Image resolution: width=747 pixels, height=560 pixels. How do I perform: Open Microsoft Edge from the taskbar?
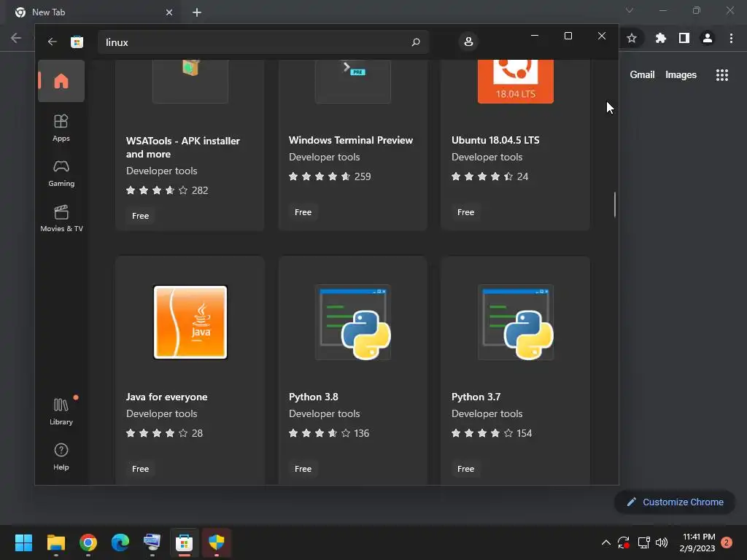[120, 542]
